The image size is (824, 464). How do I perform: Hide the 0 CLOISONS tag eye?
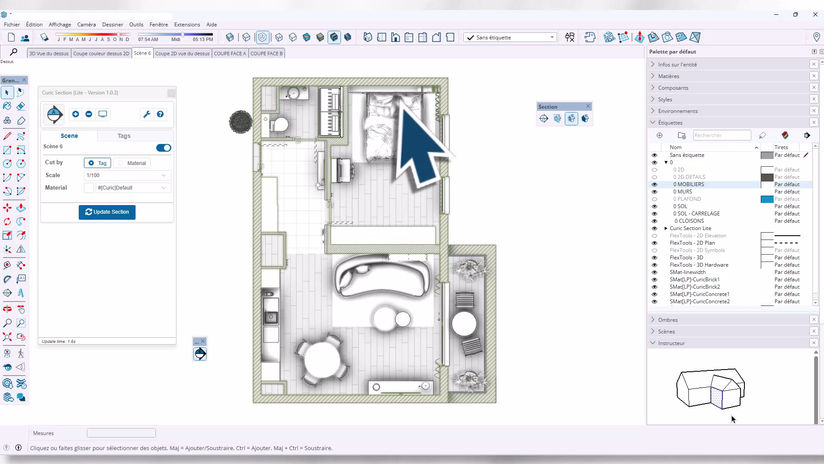coord(654,221)
